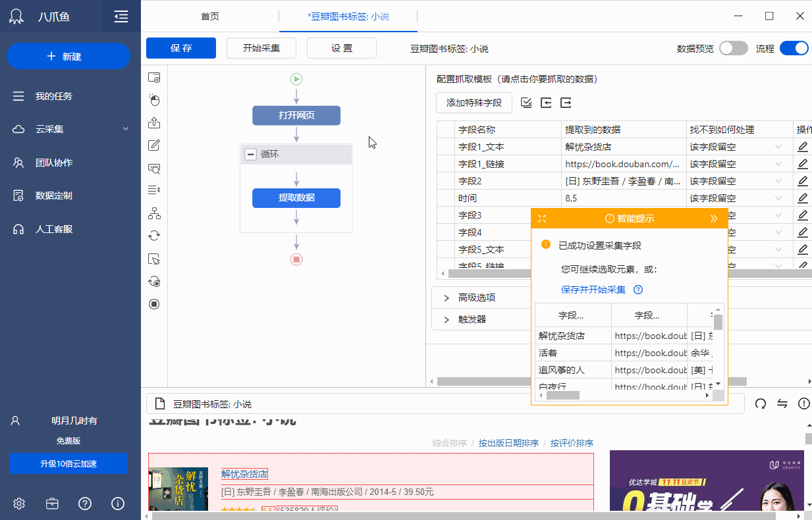
Task: Collapse the sidebar with the menu icon
Action: 121,16
